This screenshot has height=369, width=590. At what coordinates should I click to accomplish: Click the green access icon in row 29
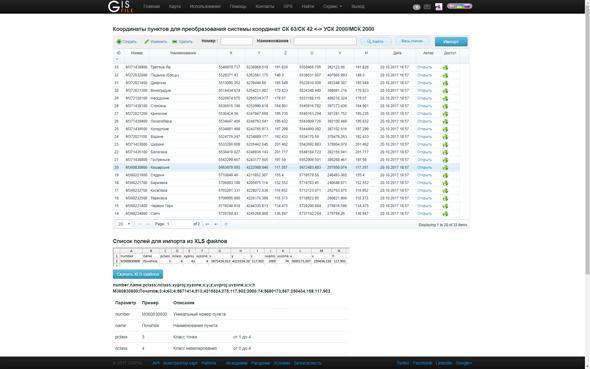445,98
